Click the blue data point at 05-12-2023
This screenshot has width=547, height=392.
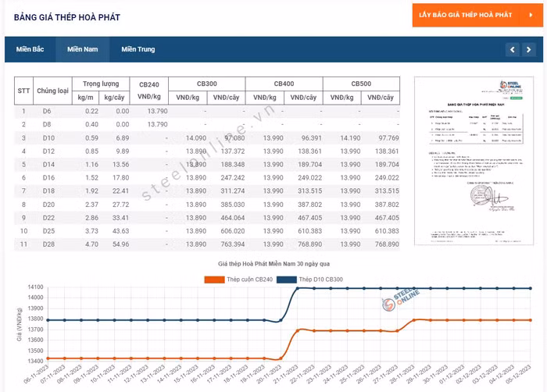[x=531, y=288]
